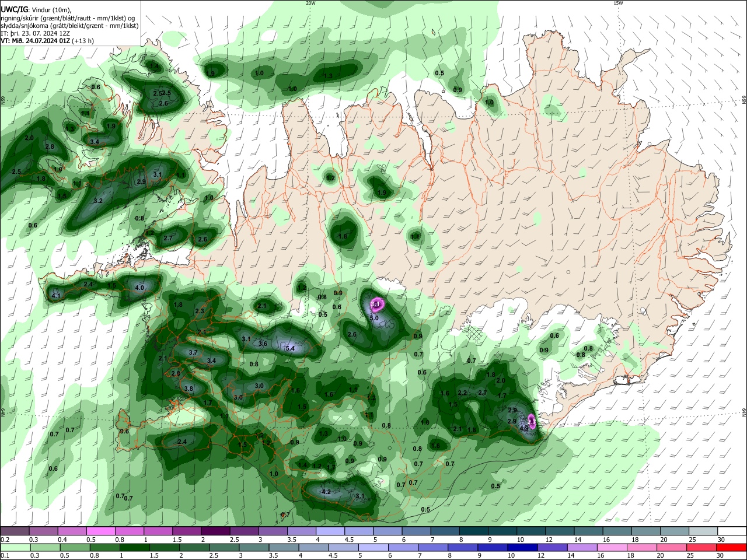Click the light pink swatch labeled 16 in lower legend
The width and height of the screenshot is (747, 560).
click(x=613, y=547)
